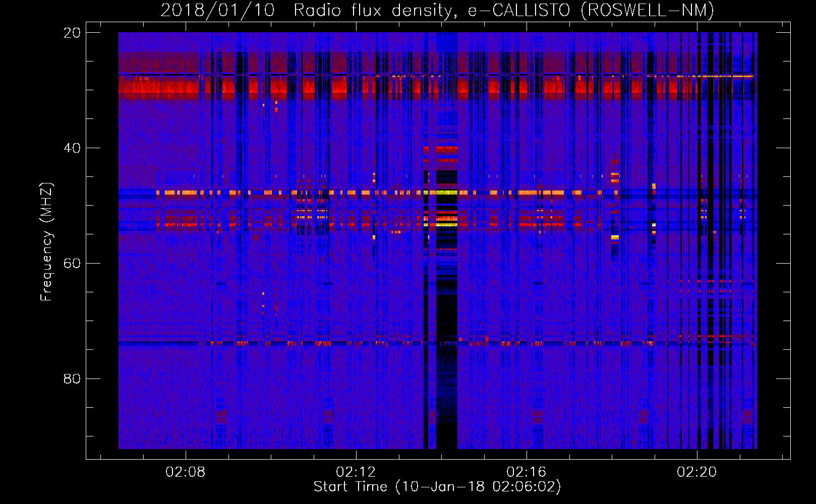Click the frequency tick label "60"

72,264
